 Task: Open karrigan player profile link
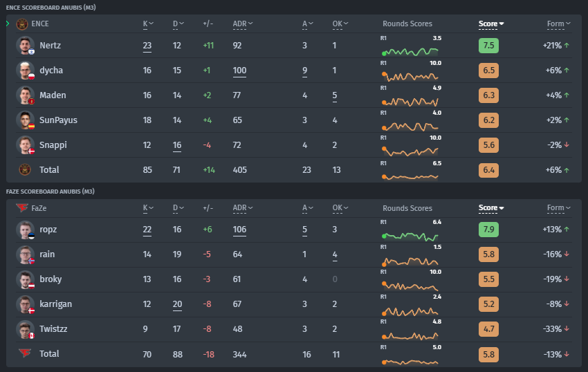coord(56,304)
